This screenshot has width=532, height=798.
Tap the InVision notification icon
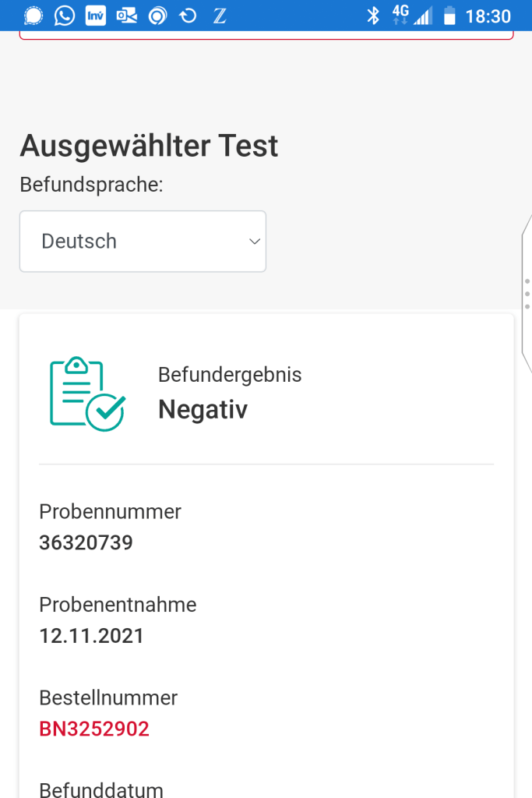[95, 16]
